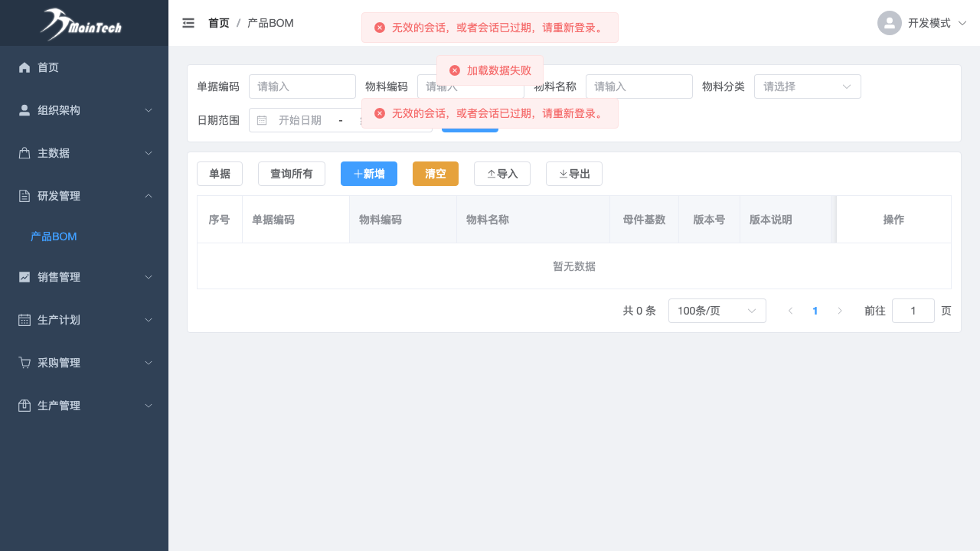Viewport: 980px width, 551px height.
Task: Click the 首页 breadcrumb link
Action: tap(218, 23)
